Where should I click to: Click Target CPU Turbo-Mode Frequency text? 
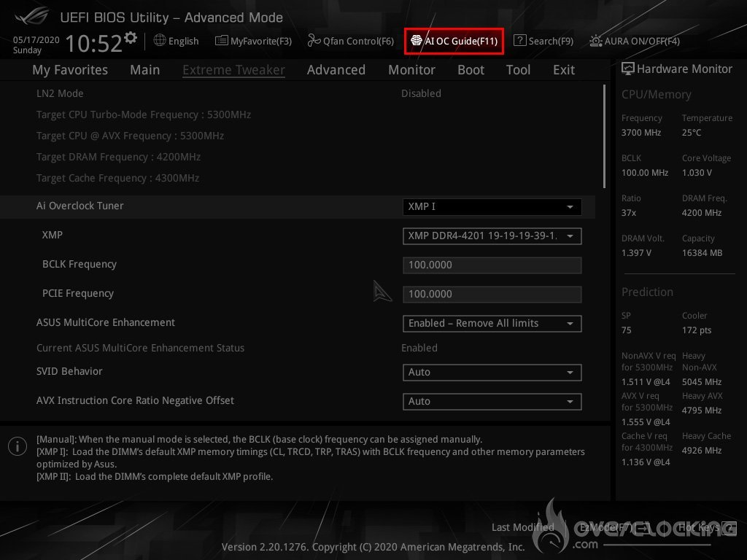144,114
